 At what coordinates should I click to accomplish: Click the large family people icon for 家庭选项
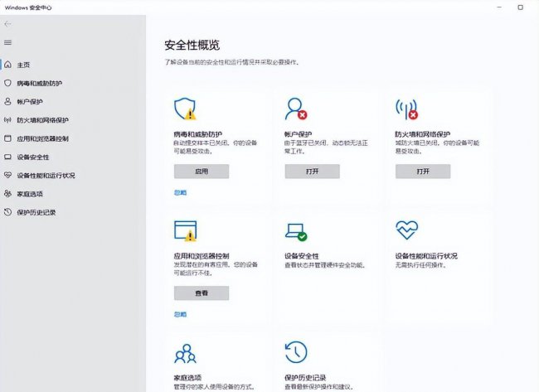(x=185, y=354)
